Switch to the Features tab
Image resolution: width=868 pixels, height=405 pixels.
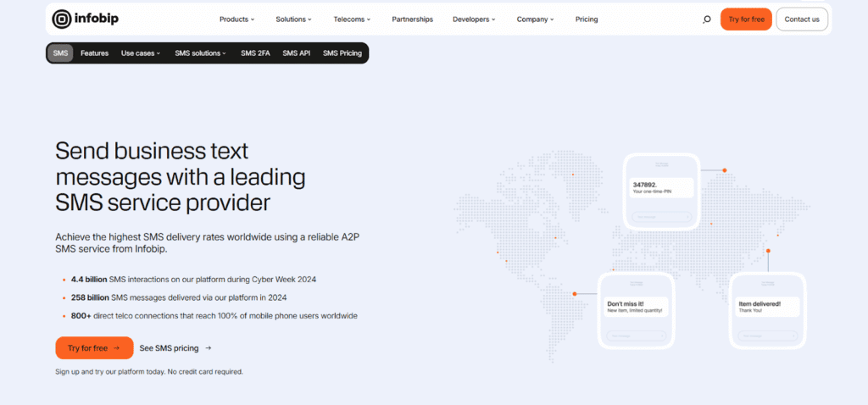94,53
